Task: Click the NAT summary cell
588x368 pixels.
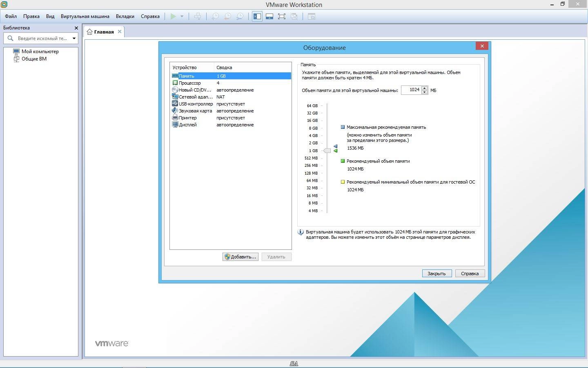Action: [220, 97]
